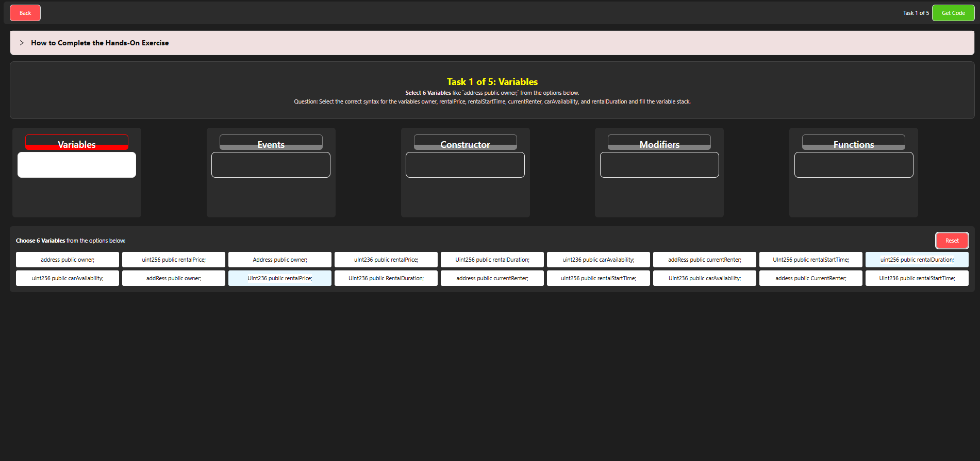
Task: Choose option 'address public owner;' in lowercase
Action: 68,260
